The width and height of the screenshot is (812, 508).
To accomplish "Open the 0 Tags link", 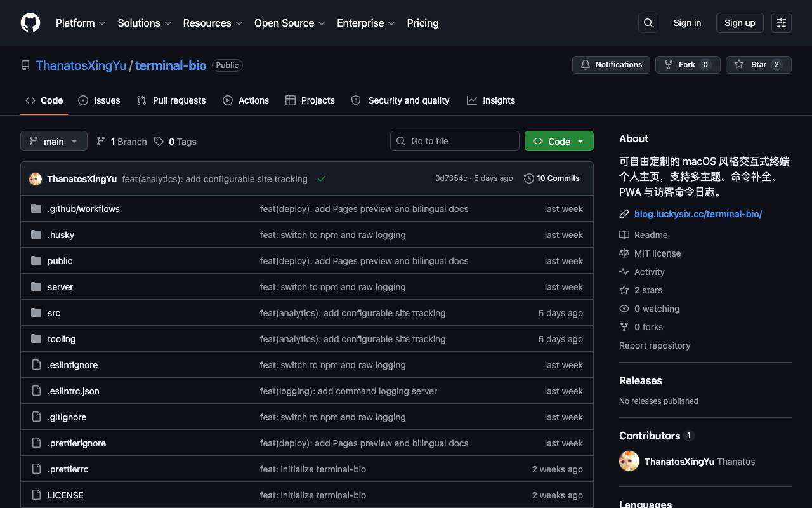I will [x=175, y=142].
